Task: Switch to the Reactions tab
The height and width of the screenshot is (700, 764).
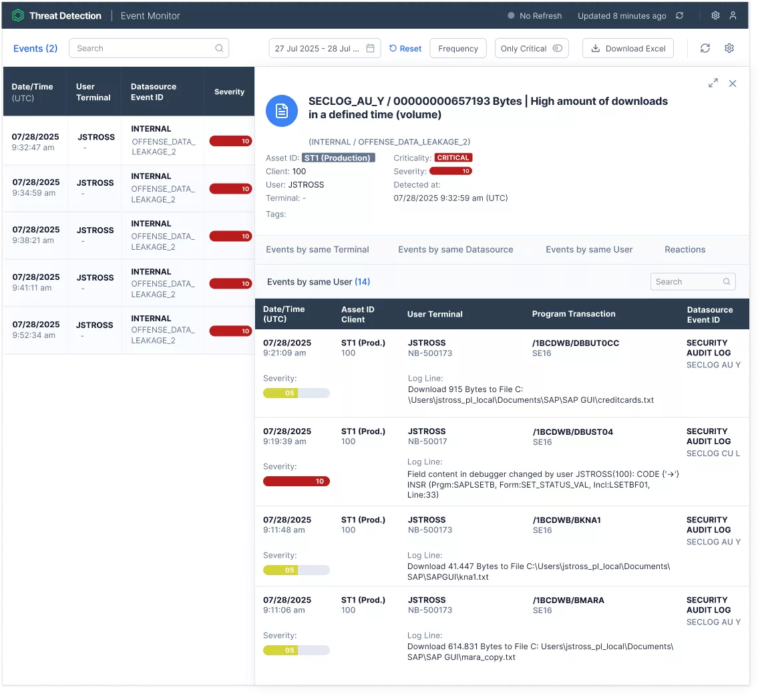Action: 685,249
